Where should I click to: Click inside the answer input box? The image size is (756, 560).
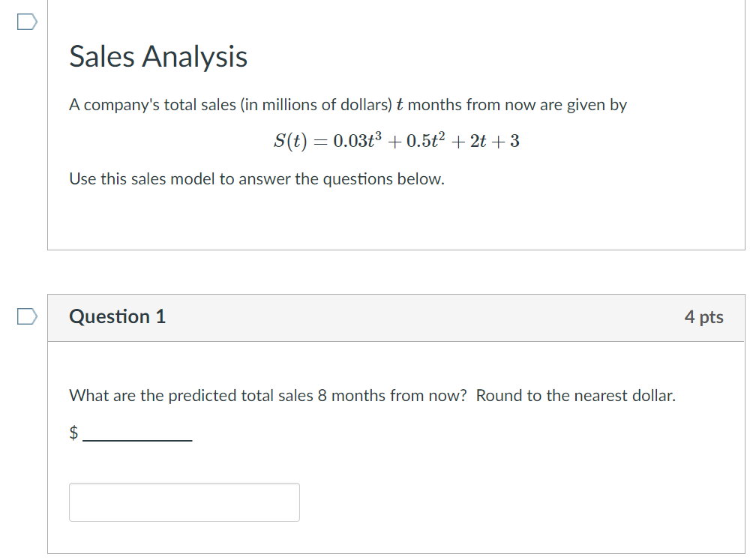(x=184, y=502)
